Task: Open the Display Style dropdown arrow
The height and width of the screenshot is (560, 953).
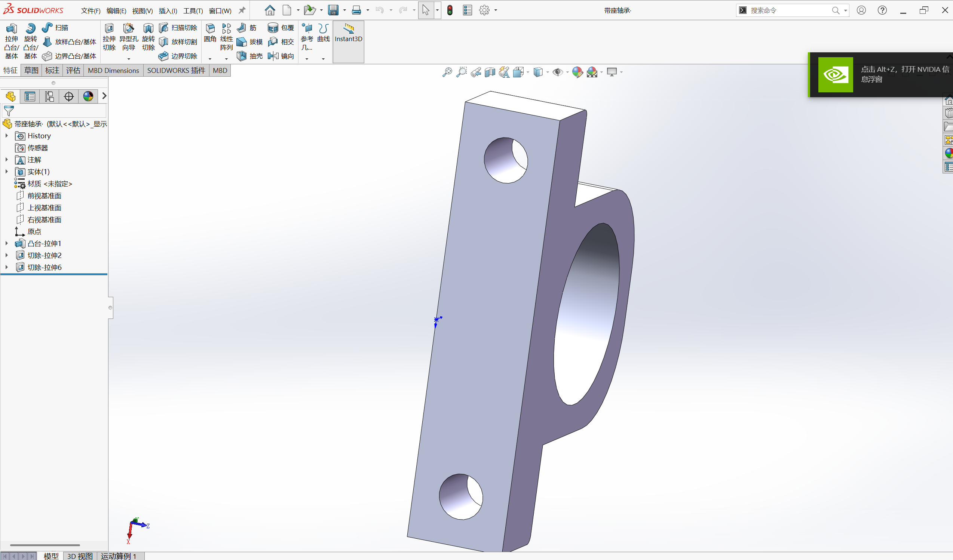Action: click(x=548, y=72)
